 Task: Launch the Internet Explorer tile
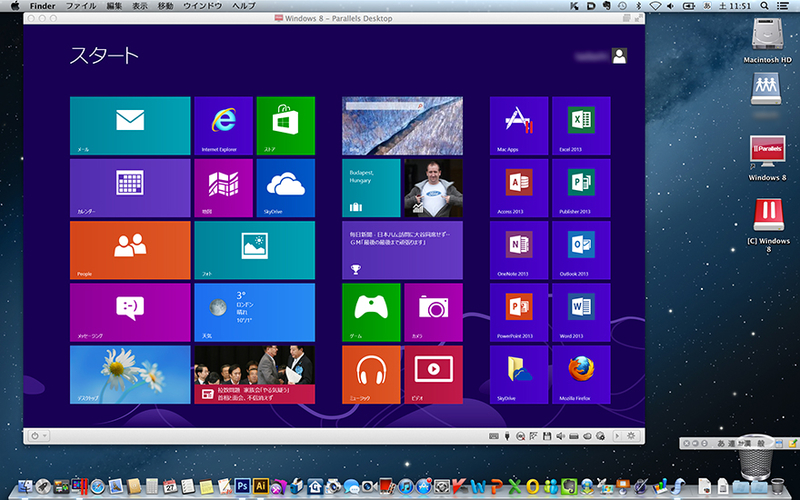coord(223,126)
